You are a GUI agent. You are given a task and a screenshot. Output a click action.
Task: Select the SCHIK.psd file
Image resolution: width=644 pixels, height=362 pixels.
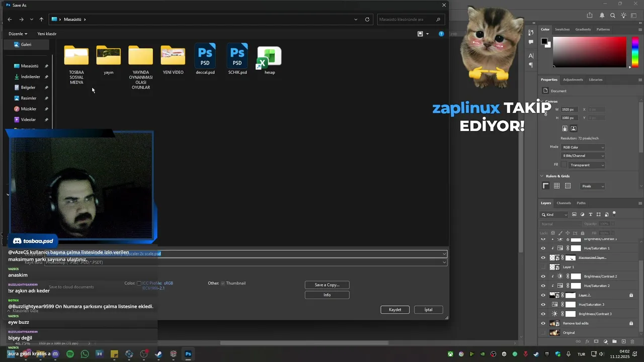[x=237, y=59]
